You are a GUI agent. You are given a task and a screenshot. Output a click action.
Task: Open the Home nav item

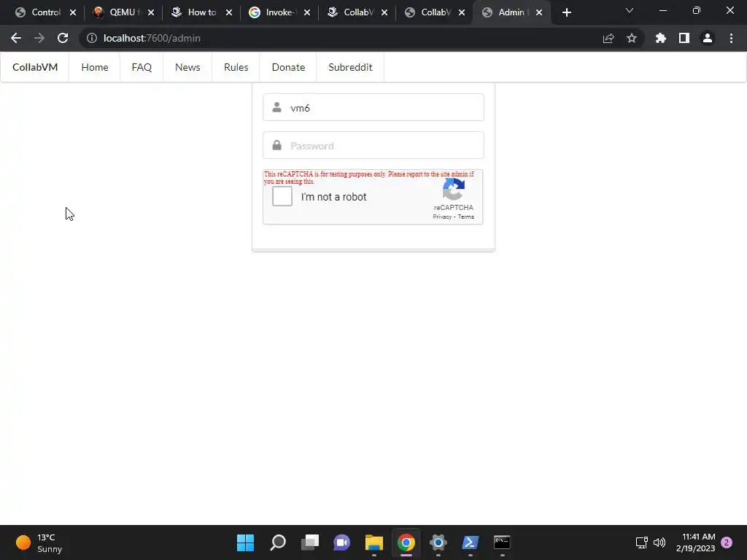pos(95,67)
